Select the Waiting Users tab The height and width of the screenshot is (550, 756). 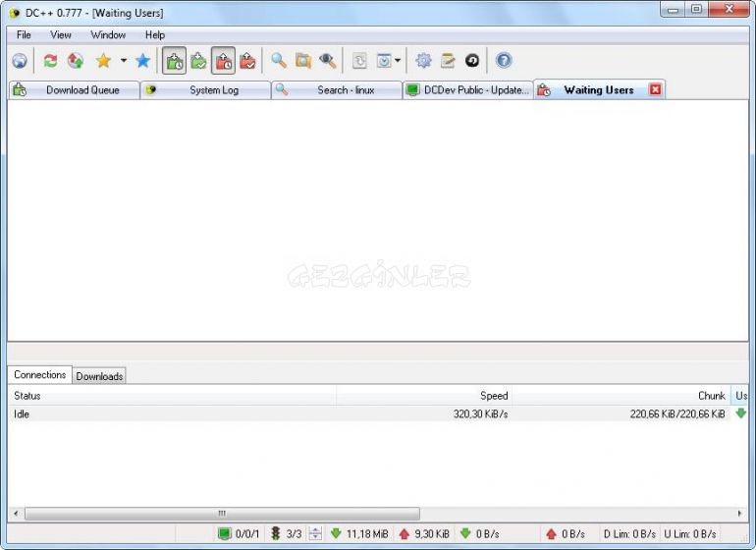click(599, 90)
